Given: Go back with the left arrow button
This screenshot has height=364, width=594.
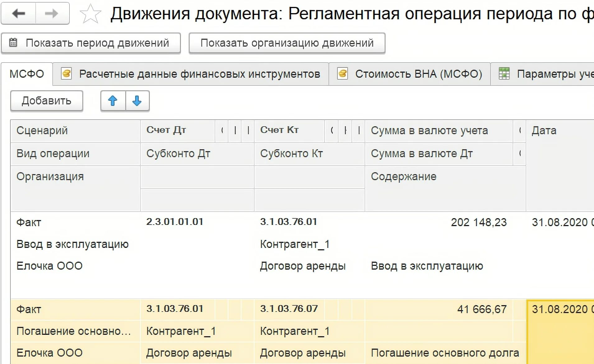Looking at the screenshot, I should pos(19,13).
